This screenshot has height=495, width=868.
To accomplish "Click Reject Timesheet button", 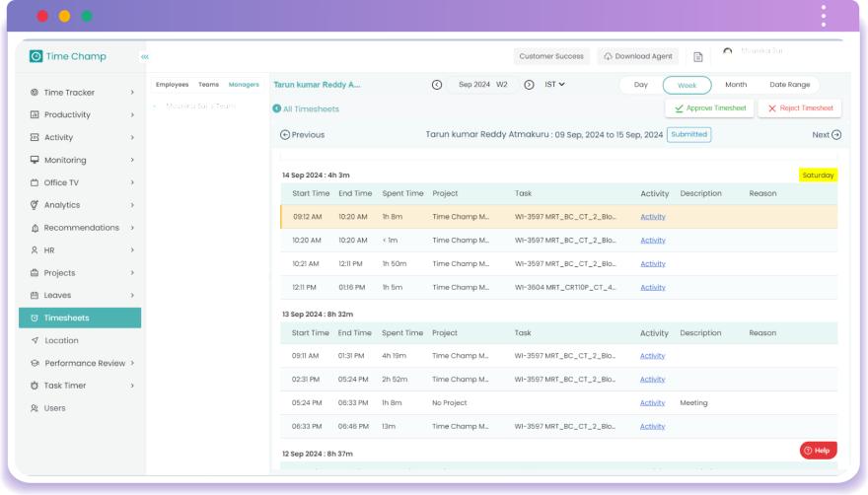I will coord(800,108).
